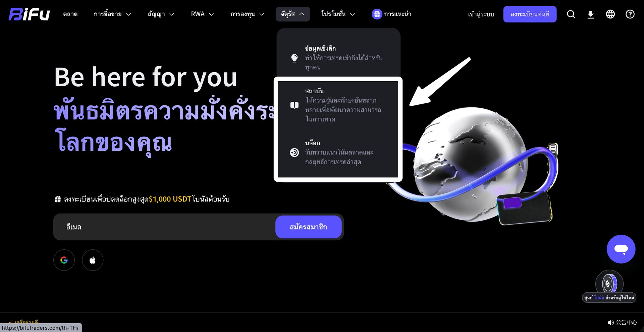Image resolution: width=644 pixels, height=332 pixels.
Task: Sign up with the Apple icon
Action: click(x=93, y=260)
